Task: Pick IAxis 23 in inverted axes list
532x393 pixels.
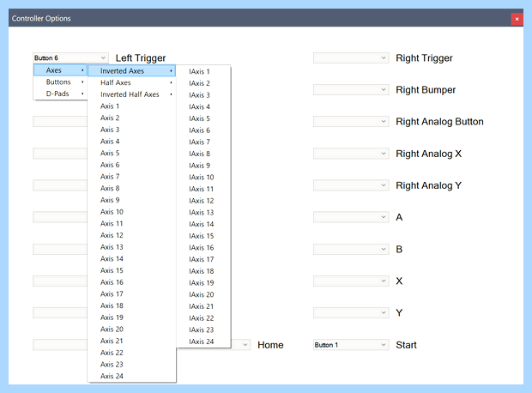Action: click(203, 330)
